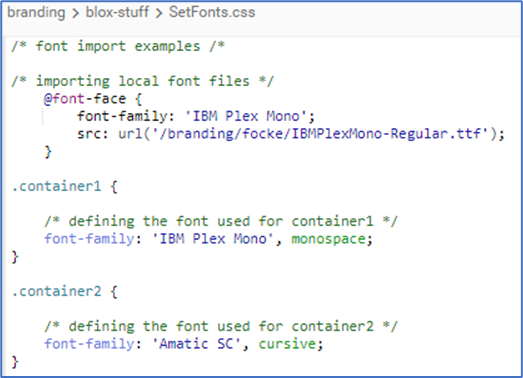Click the .container1 selector

click(x=56, y=186)
